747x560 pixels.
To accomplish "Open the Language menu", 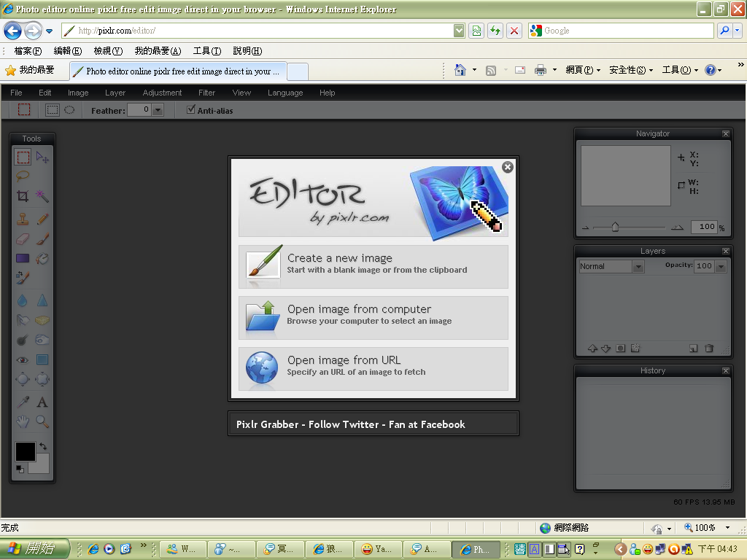I will [285, 93].
